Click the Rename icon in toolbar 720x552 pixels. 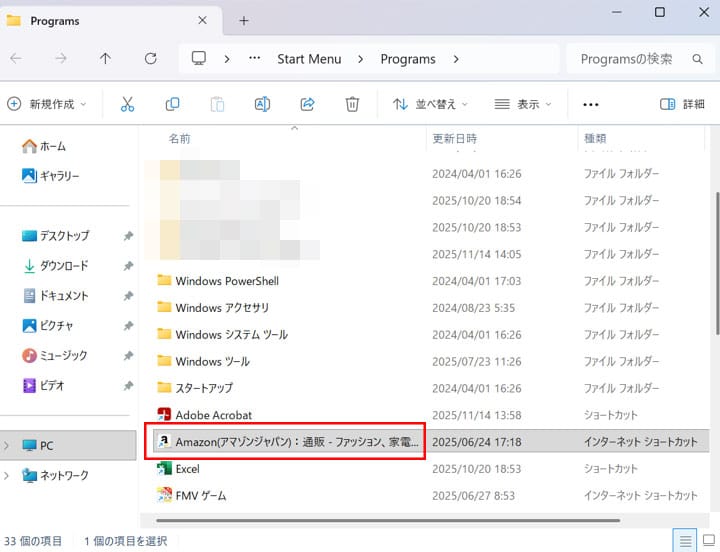coord(262,104)
